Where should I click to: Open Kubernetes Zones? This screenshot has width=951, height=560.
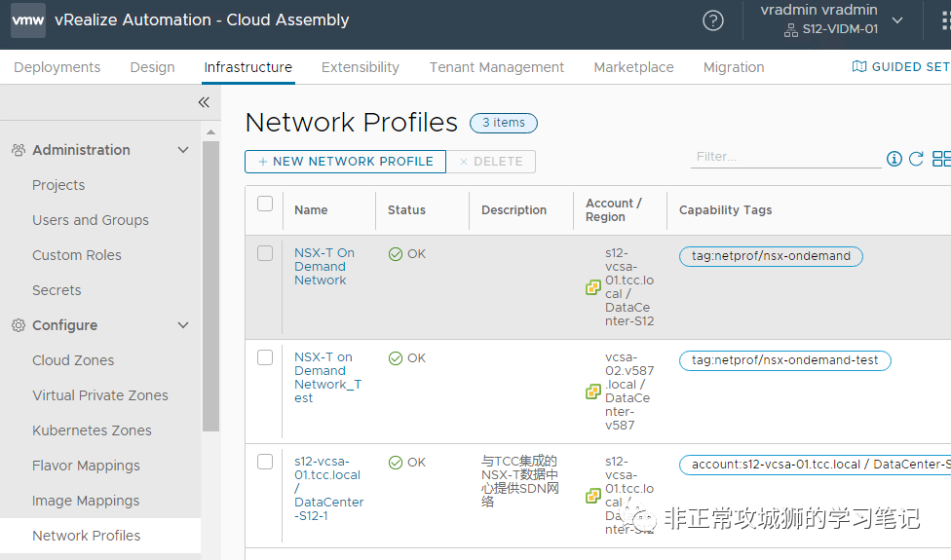click(x=92, y=430)
